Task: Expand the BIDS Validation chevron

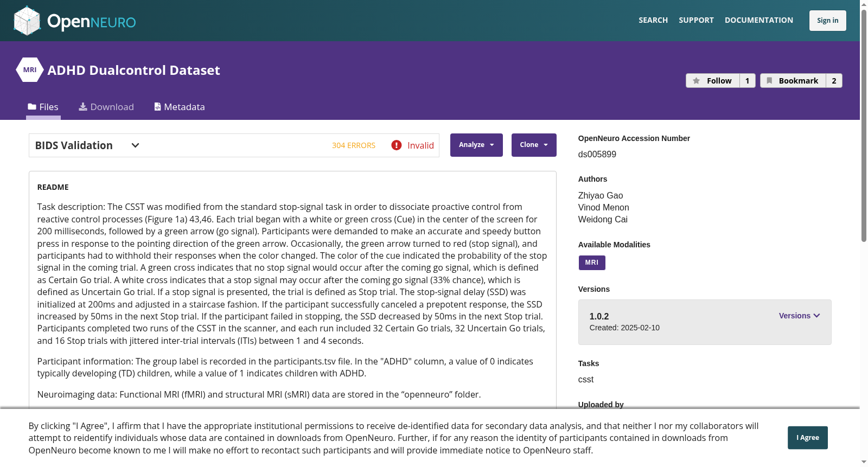Action: pos(136,145)
